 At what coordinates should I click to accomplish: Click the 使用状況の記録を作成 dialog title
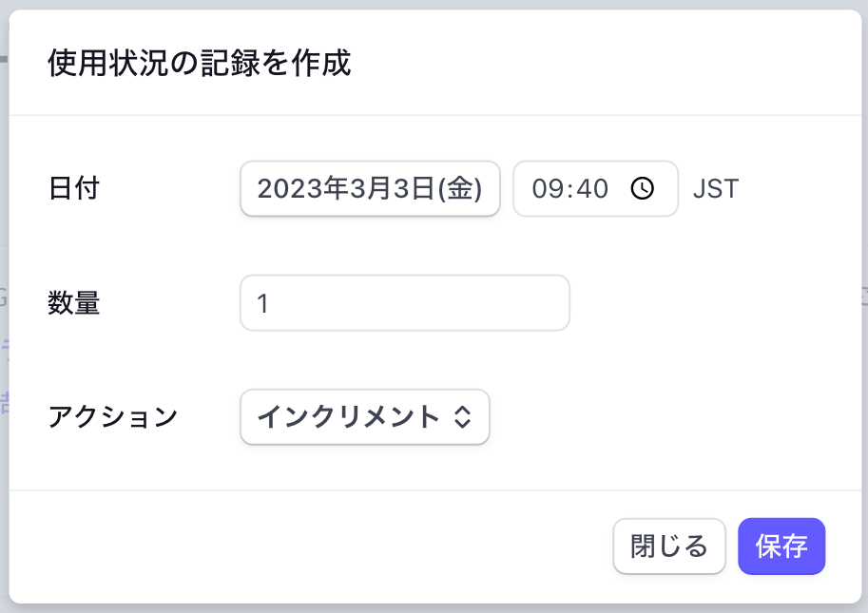tap(200, 63)
